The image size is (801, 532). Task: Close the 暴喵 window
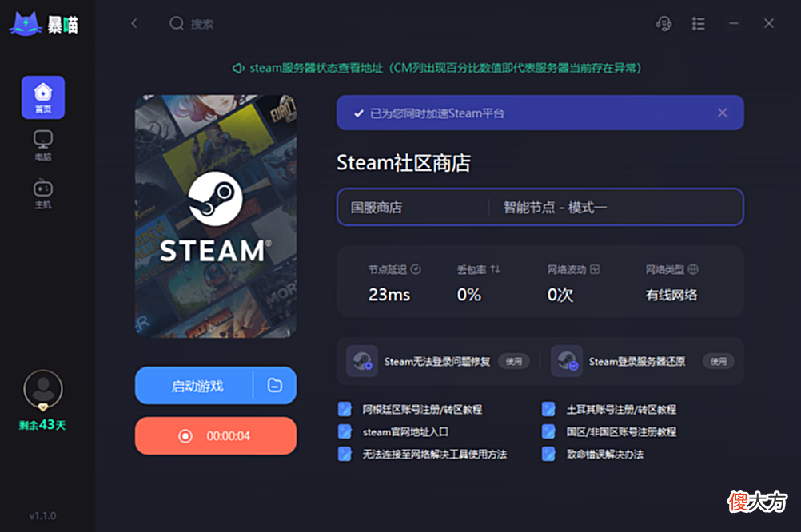[769, 23]
